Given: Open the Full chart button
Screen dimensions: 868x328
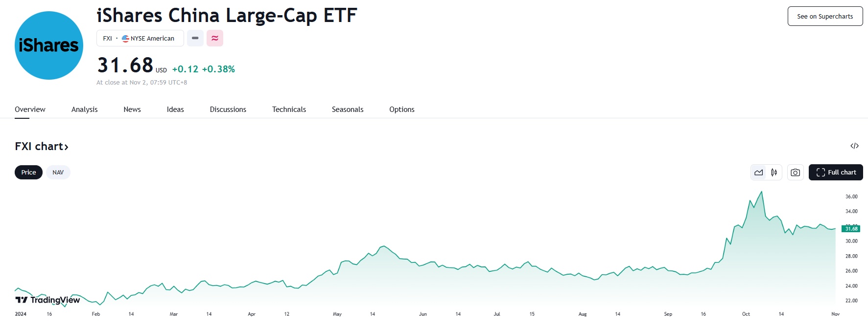Looking at the screenshot, I should (836, 173).
